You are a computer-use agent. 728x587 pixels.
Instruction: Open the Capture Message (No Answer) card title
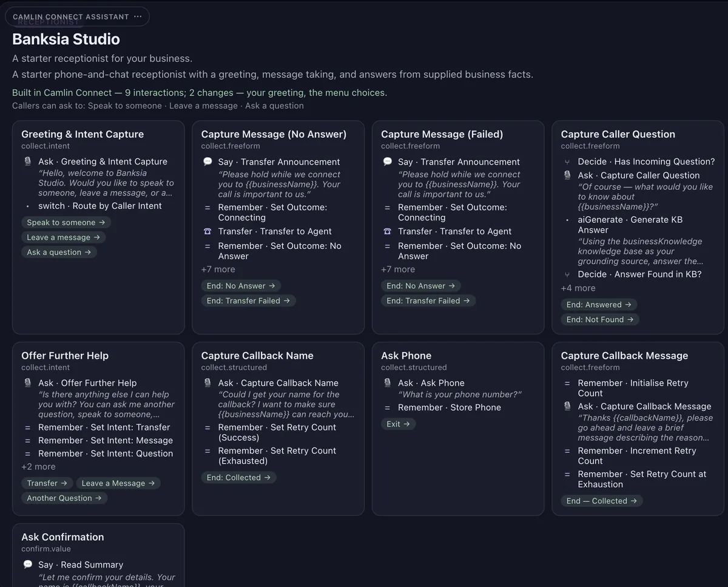pos(274,134)
